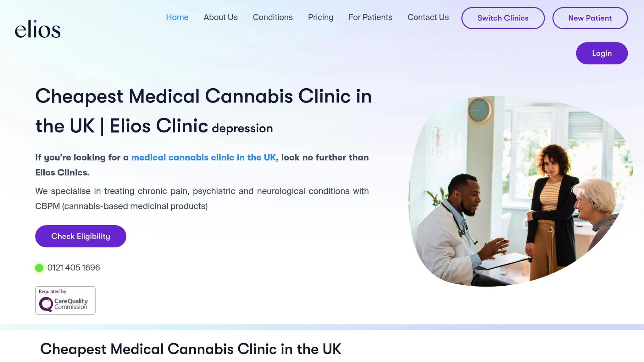This screenshot has height=362, width=644.
Task: Click the 'depression' text beside heading
Action: coord(242,129)
